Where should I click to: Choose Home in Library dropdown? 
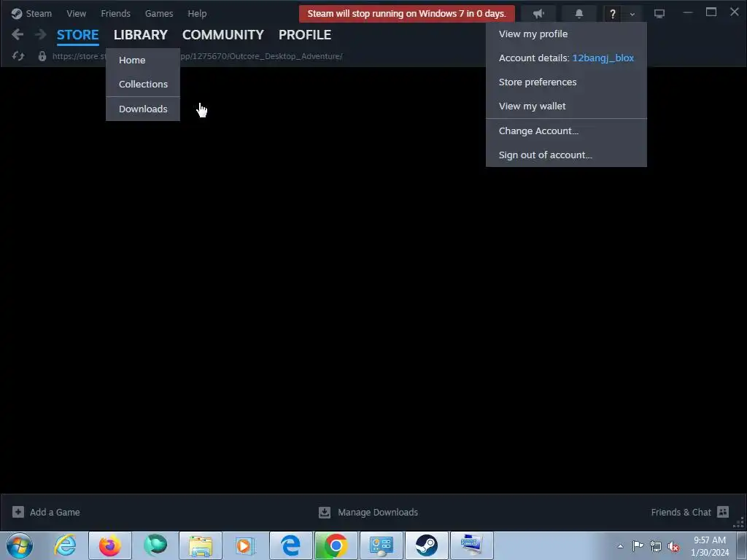pos(143,60)
